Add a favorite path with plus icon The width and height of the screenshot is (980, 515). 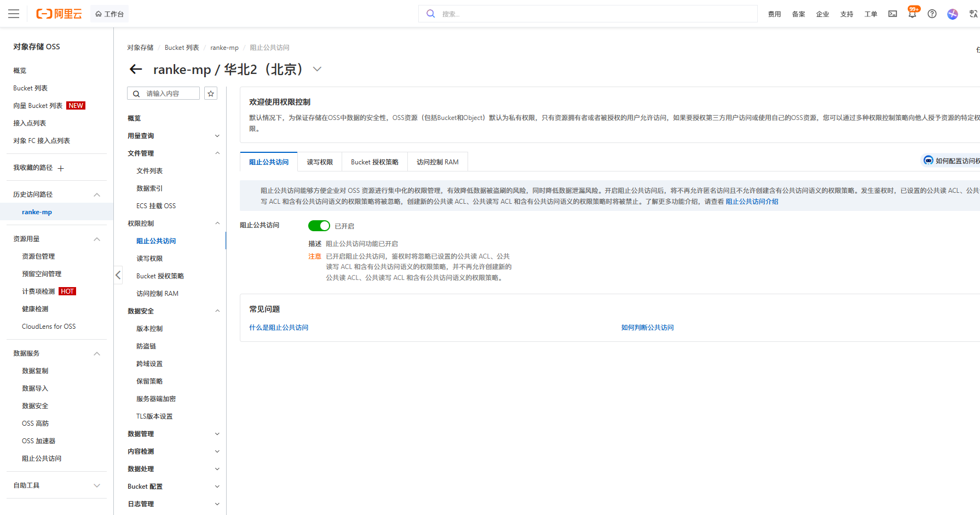point(61,168)
